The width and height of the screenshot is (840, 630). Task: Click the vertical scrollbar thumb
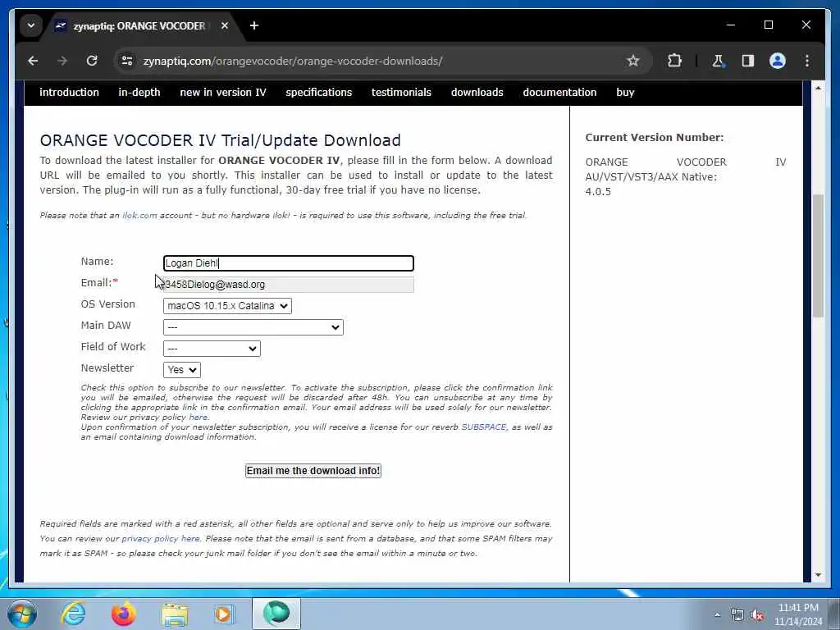click(818, 256)
